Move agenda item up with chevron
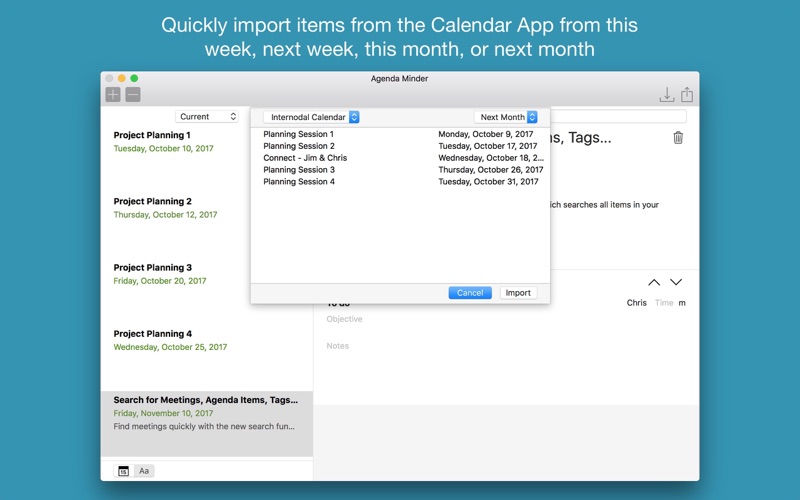Viewport: 800px width, 500px height. (x=654, y=282)
